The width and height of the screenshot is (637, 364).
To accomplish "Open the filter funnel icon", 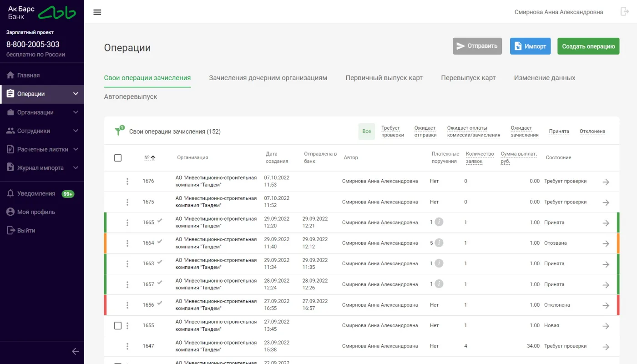I will click(x=119, y=131).
